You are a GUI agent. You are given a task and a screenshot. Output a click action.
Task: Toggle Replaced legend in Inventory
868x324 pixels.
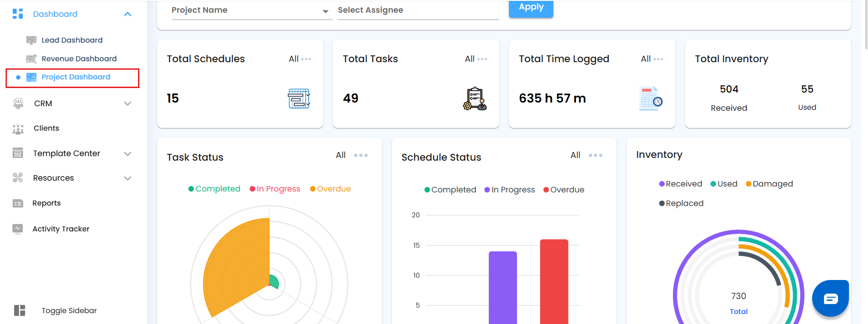coord(681,203)
